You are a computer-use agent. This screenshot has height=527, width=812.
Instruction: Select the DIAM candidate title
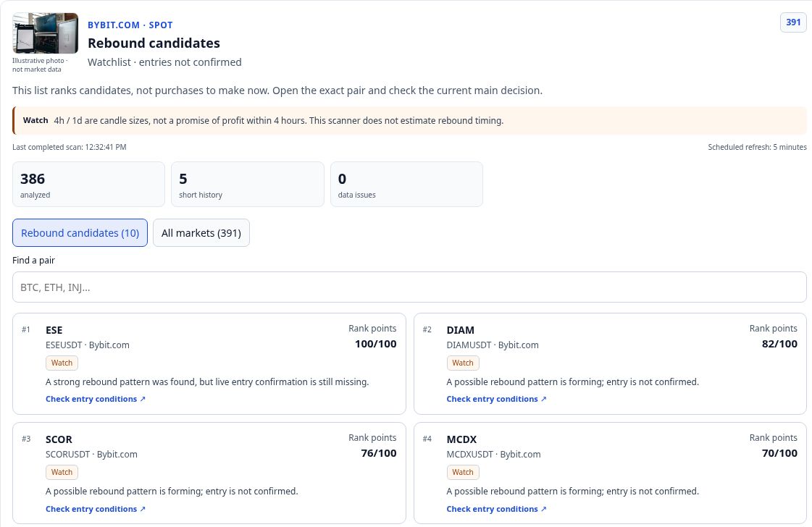(461, 330)
